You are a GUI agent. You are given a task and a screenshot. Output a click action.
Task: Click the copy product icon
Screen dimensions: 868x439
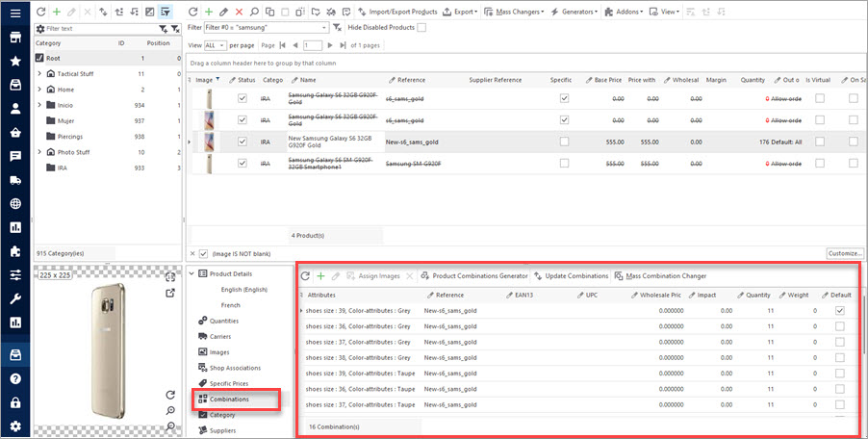click(269, 12)
